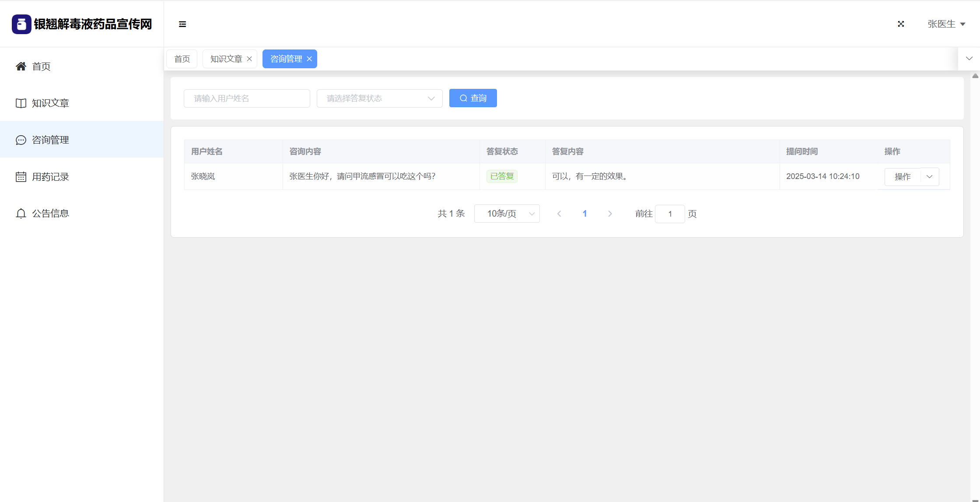Expand the tabs list chevron at right
The image size is (980, 502).
click(x=969, y=59)
